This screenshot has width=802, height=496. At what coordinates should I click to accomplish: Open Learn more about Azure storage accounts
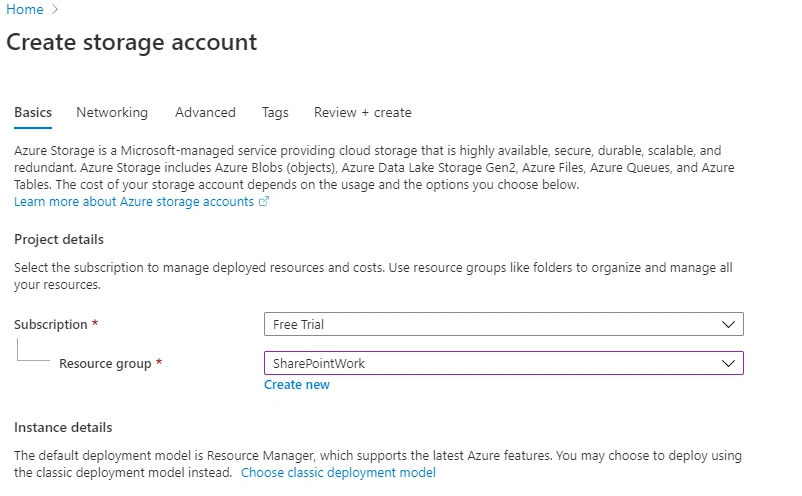pyautogui.click(x=134, y=202)
